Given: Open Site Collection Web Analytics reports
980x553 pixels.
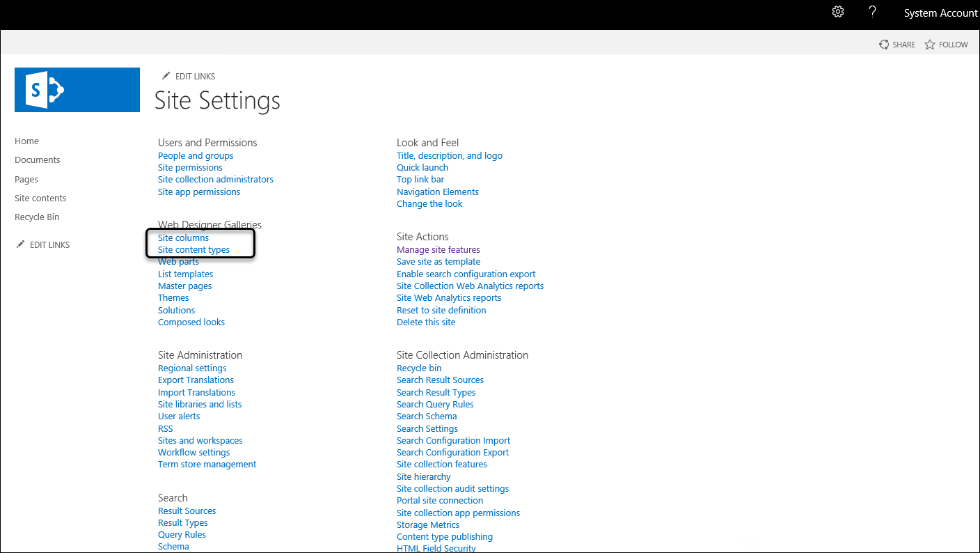Looking at the screenshot, I should point(471,286).
